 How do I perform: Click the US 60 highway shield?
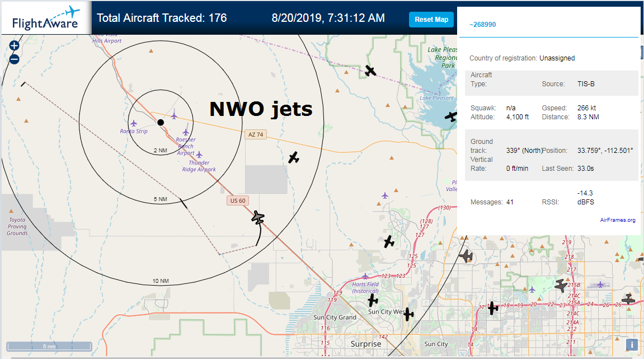(x=238, y=201)
